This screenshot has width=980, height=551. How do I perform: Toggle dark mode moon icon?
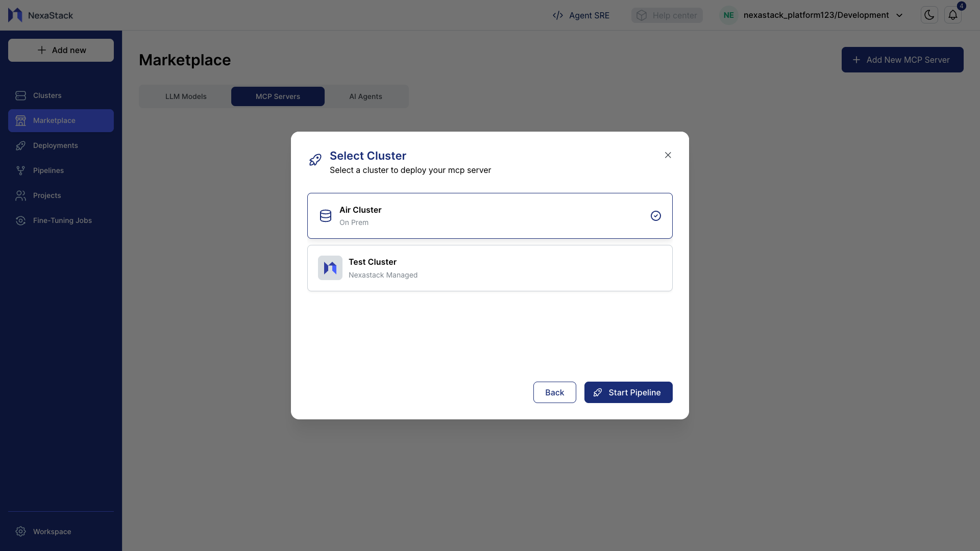pyautogui.click(x=929, y=15)
